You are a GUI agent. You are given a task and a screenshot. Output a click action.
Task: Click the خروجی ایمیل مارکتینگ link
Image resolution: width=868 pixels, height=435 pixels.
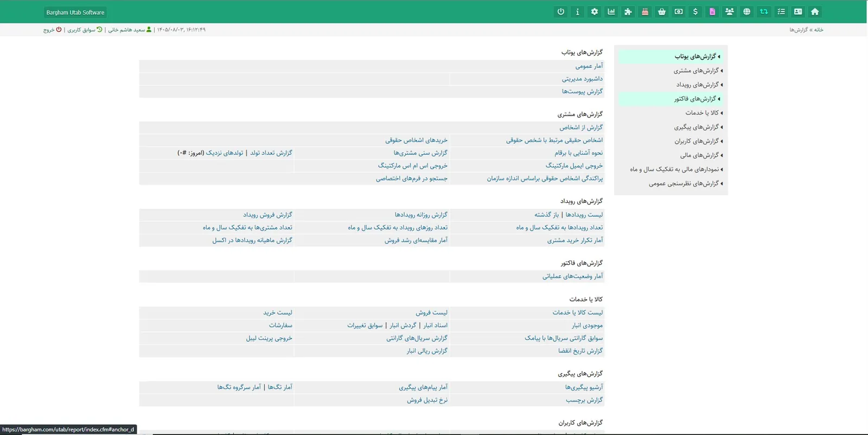(x=574, y=165)
